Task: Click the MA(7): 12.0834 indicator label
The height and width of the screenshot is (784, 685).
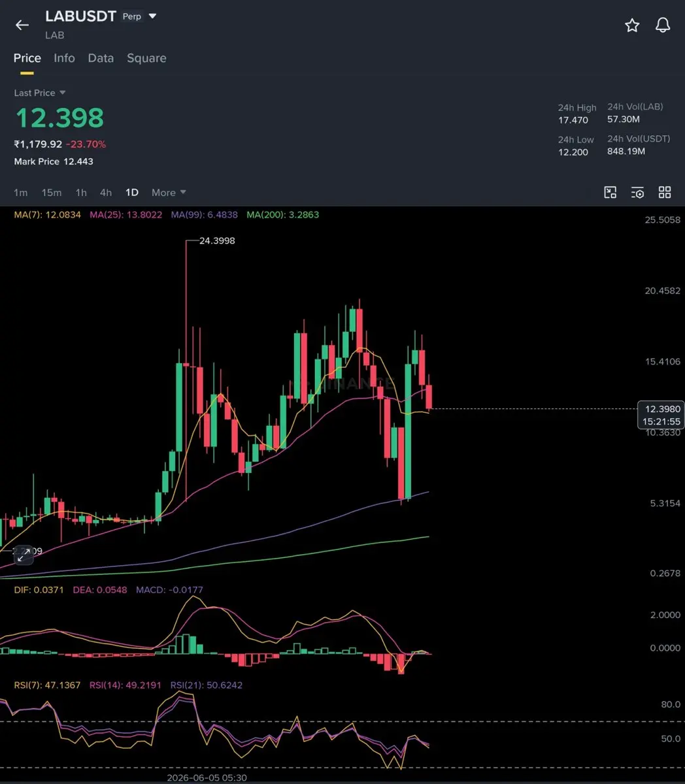Action: [x=48, y=214]
